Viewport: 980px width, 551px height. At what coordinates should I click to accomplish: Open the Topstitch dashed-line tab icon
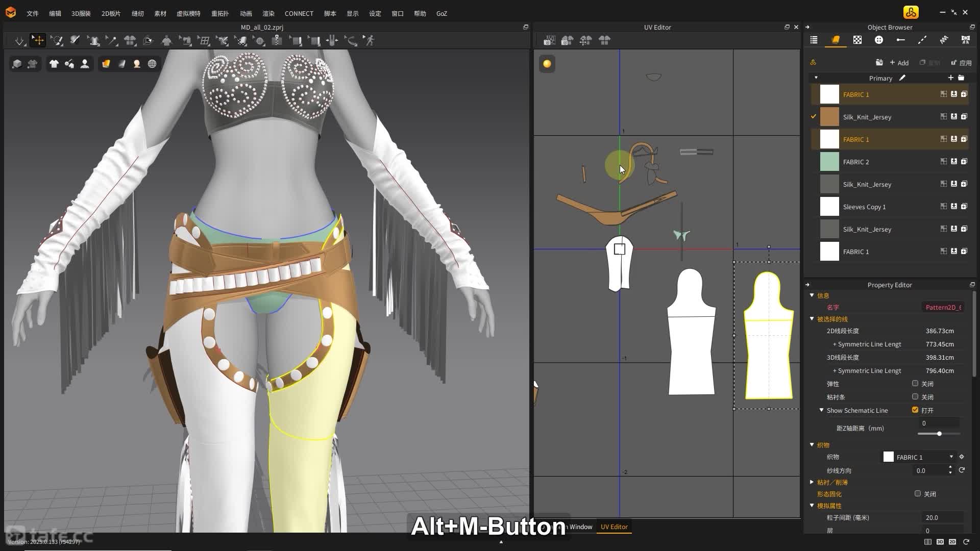click(x=922, y=40)
